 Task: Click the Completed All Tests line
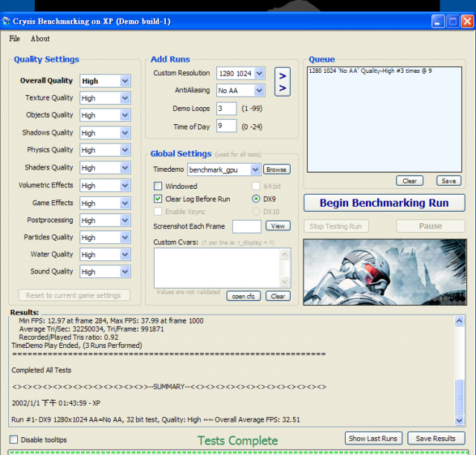42,370
